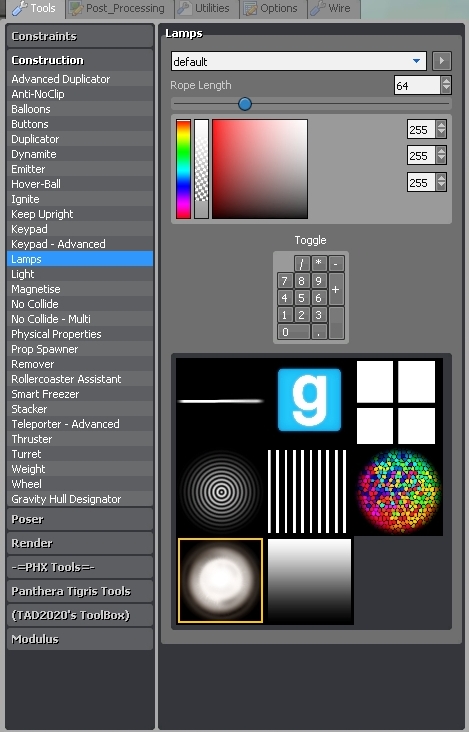469x732 pixels.
Task: Select the thin line lamp texture
Action: click(220, 401)
